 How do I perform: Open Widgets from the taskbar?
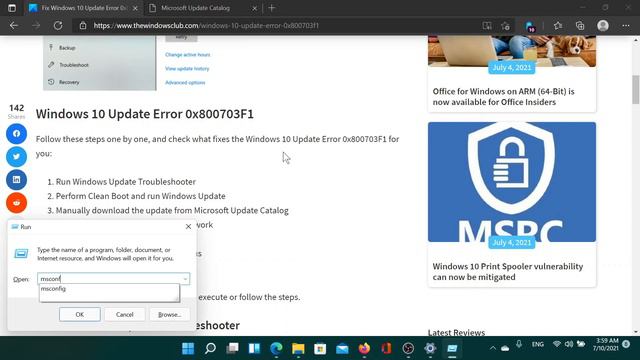[254, 348]
